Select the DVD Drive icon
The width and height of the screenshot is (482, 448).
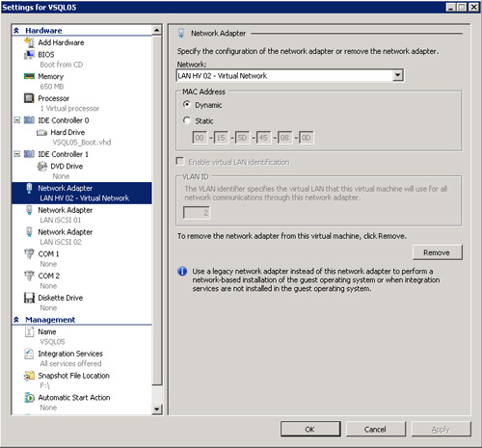click(41, 166)
